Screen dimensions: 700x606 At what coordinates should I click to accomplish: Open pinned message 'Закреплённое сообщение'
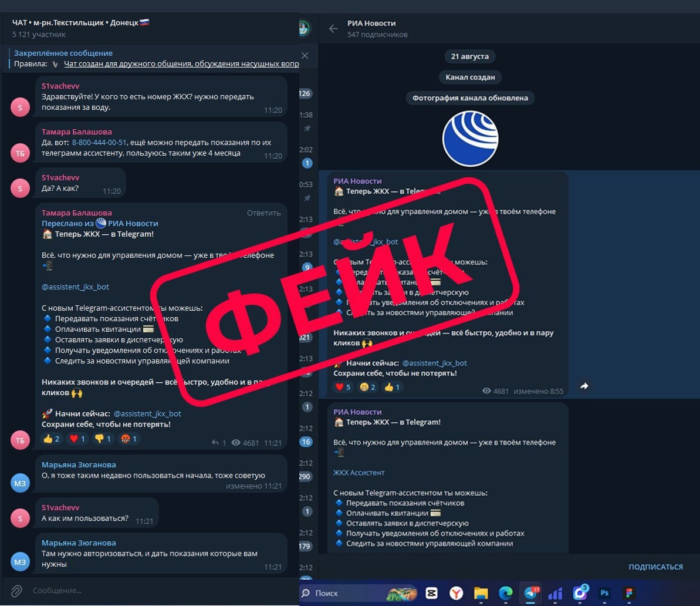(x=154, y=58)
